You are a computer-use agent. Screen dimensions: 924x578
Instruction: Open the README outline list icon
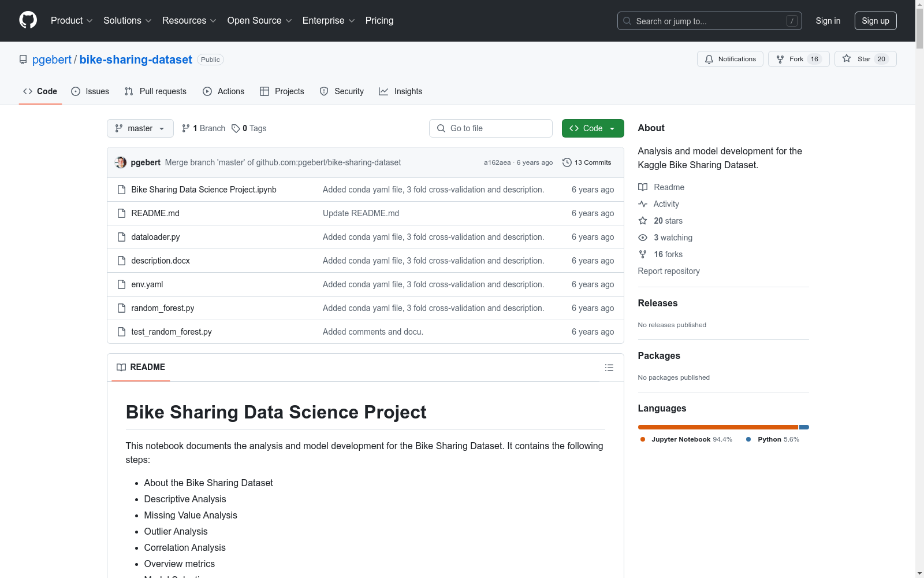click(x=609, y=368)
